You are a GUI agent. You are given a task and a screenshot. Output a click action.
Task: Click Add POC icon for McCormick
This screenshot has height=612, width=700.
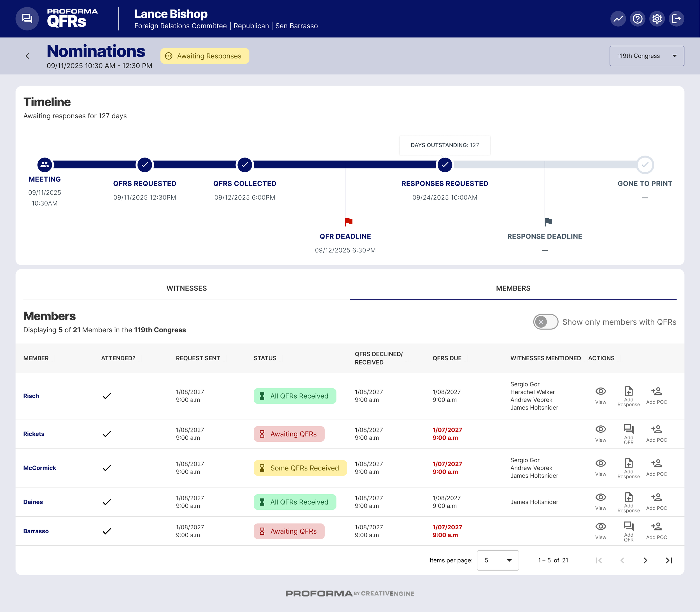656,463
